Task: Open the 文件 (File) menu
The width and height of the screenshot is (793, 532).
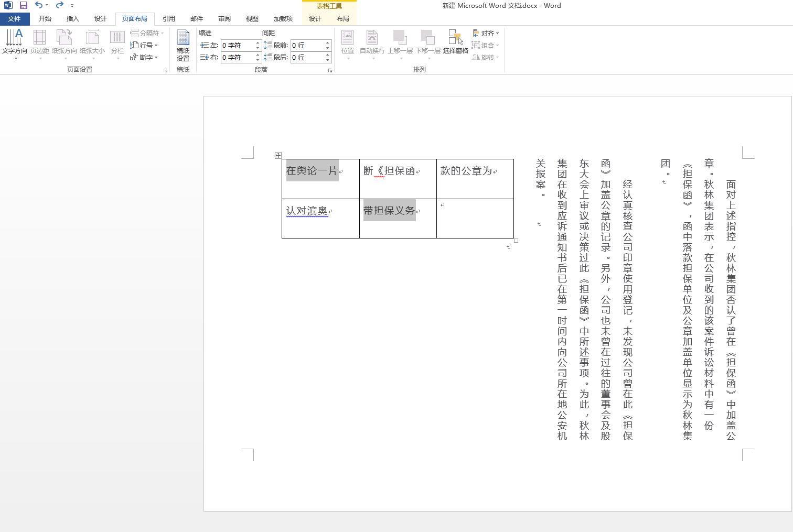Action: [x=14, y=19]
